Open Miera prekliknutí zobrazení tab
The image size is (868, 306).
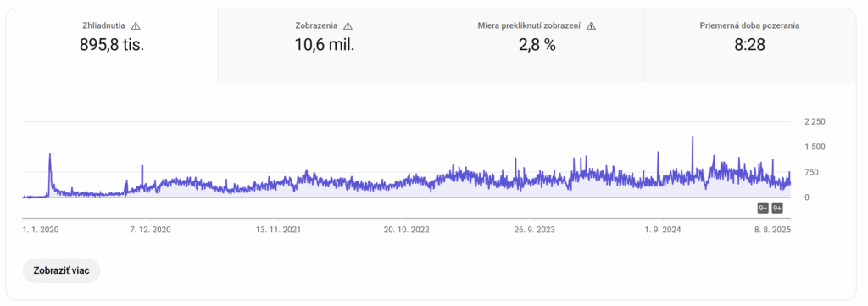tap(537, 46)
